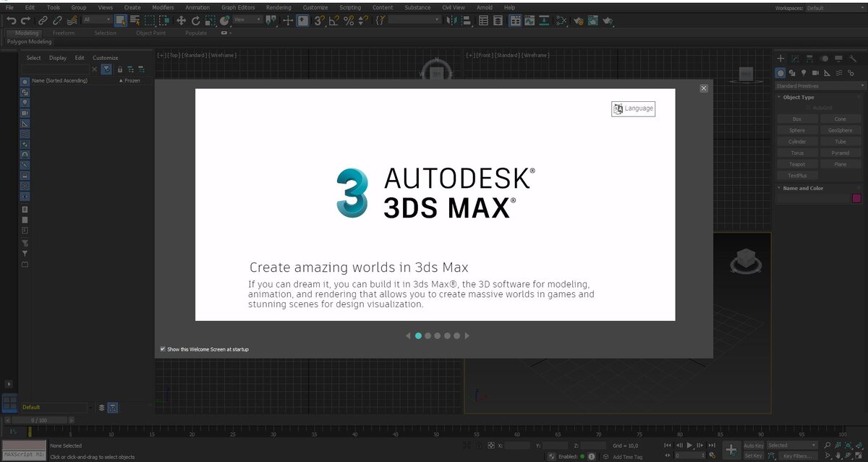Click the object color swatch
Image resolution: width=868 pixels, height=462 pixels.
(856, 198)
